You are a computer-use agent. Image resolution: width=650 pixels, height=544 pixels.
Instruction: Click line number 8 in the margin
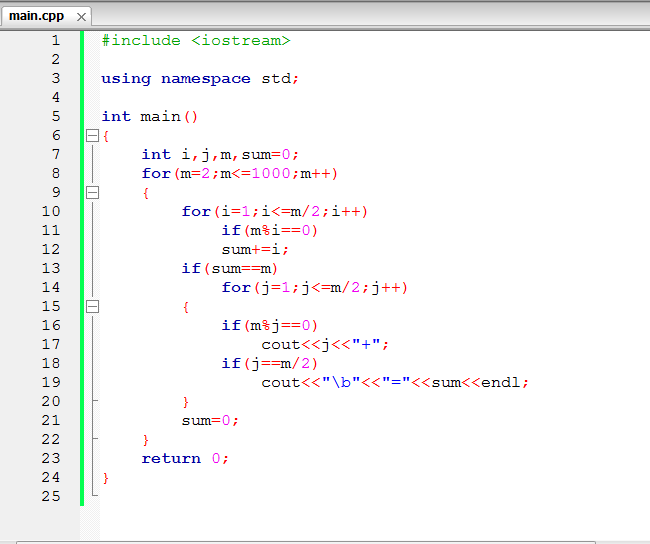(56, 173)
